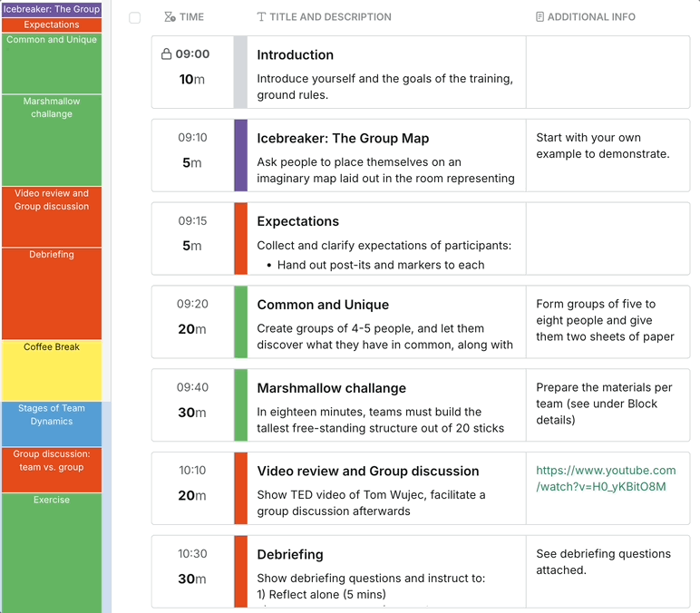Click the green color bar of Marshmallow challange

240,404
